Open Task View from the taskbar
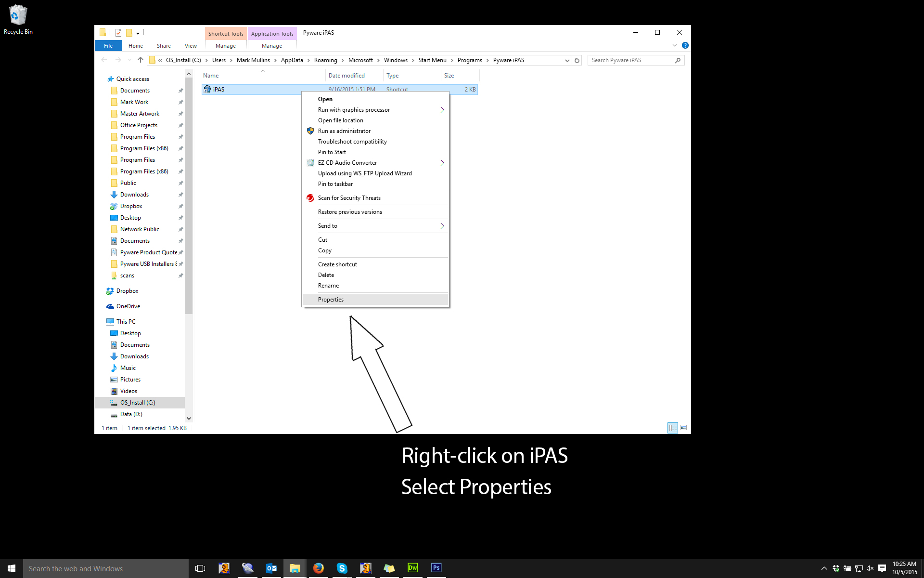 pos(200,568)
